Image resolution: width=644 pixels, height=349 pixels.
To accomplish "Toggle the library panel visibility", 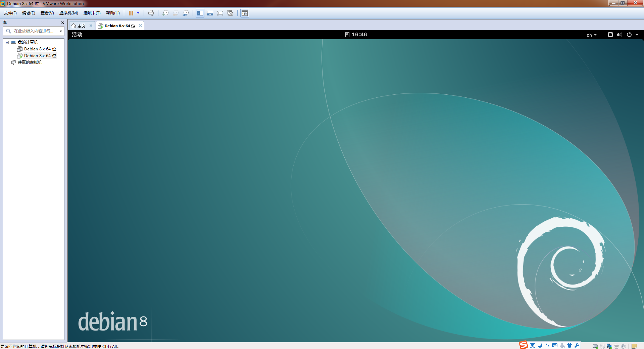I will 200,13.
